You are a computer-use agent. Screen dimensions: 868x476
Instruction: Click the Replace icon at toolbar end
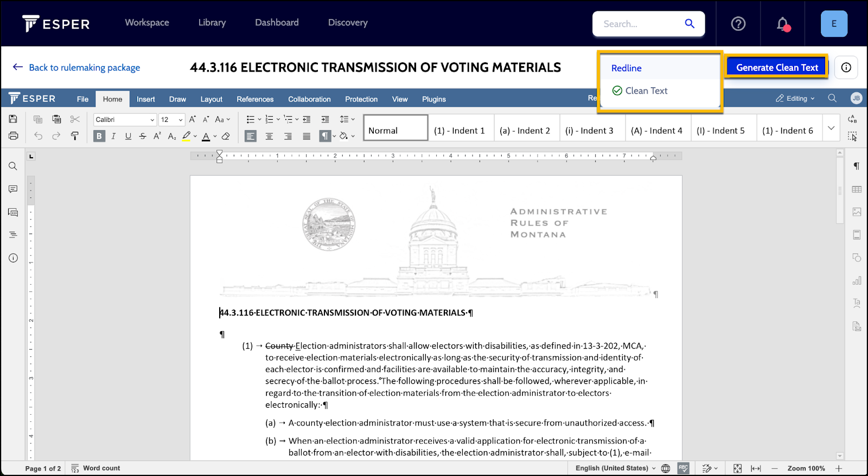pyautogui.click(x=852, y=119)
